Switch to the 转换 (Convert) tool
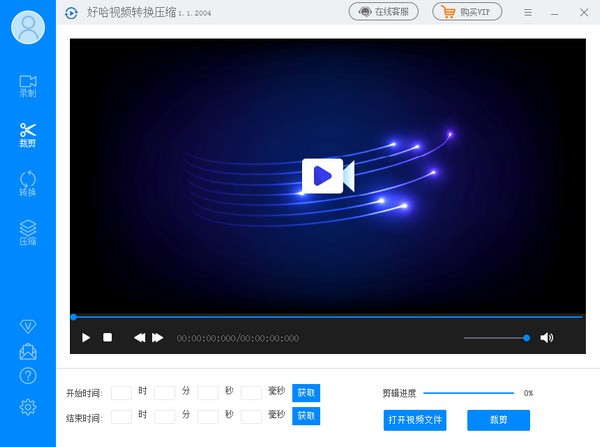The image size is (600, 447). click(28, 184)
